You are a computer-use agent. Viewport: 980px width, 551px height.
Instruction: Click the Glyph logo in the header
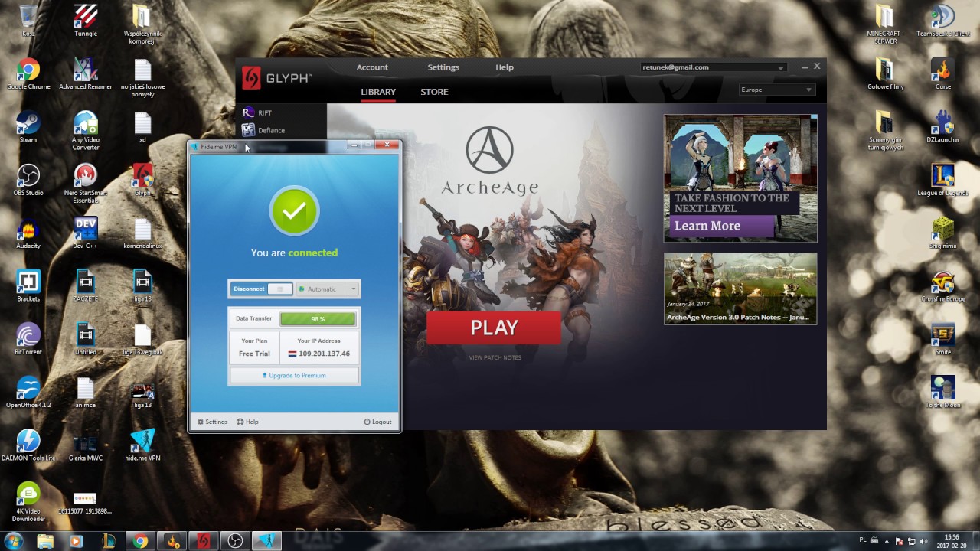point(276,78)
